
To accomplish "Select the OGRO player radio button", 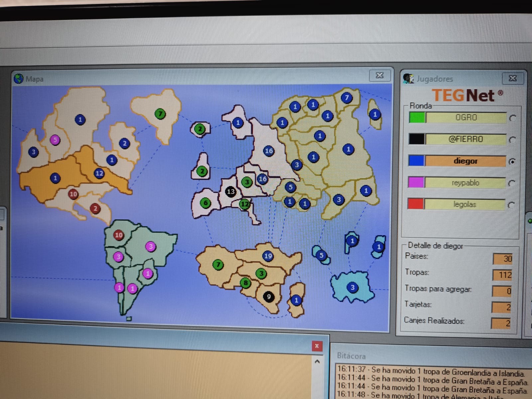I will coord(512,118).
